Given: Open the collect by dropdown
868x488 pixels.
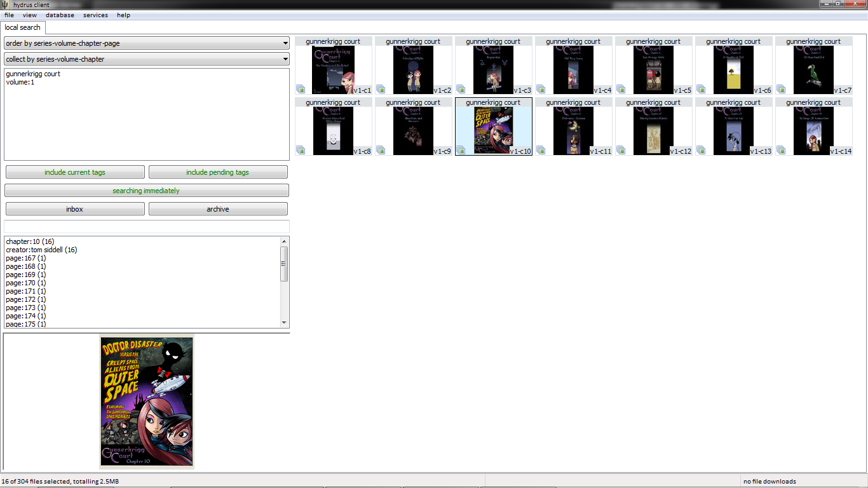Looking at the screenshot, I should tap(147, 59).
